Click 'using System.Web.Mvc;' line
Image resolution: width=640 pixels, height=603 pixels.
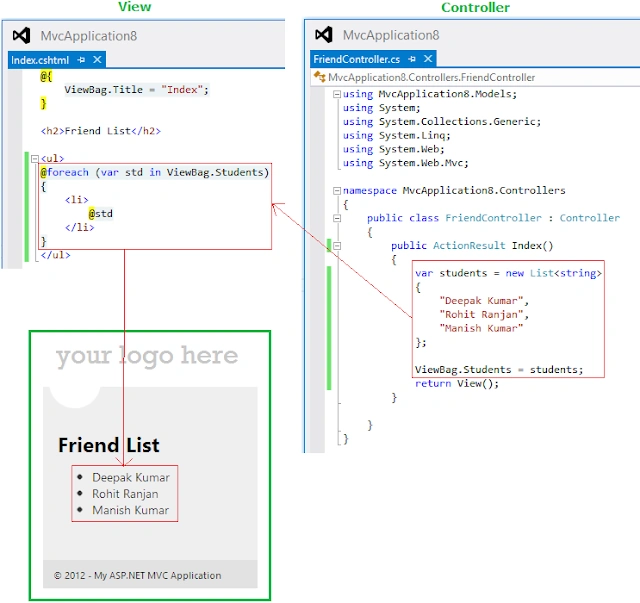pos(406,163)
